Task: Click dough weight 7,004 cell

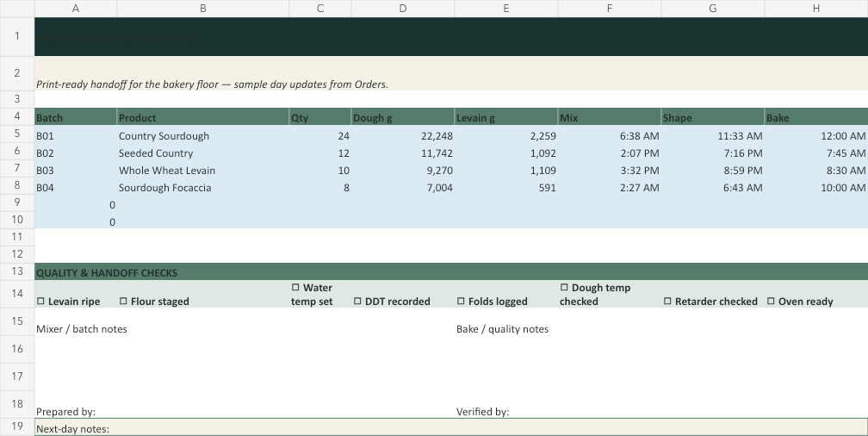Action: point(403,185)
